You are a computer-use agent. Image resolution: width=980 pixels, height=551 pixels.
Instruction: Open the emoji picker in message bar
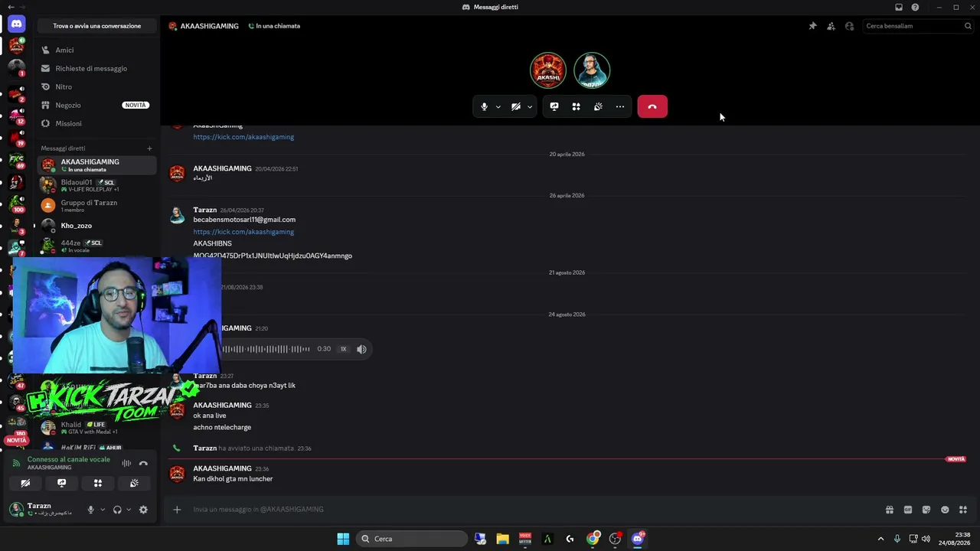945,510
